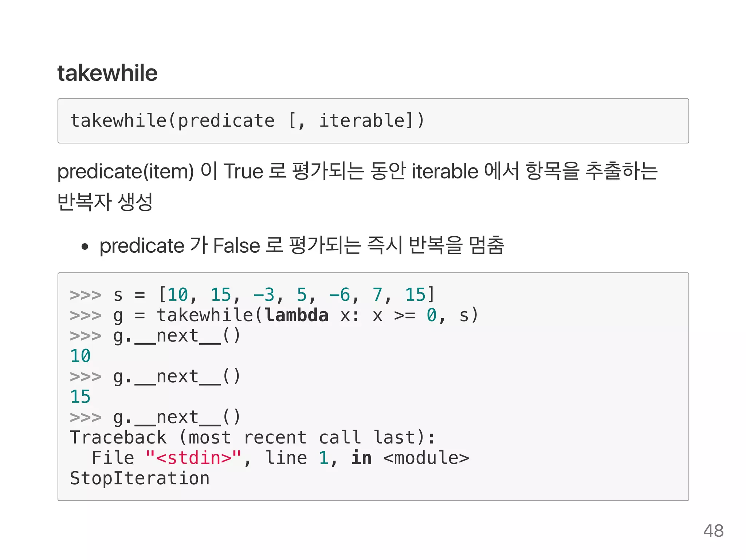Click the Korean description paragraph about predicate(item)
This screenshot has height=560, width=746.
(357, 186)
